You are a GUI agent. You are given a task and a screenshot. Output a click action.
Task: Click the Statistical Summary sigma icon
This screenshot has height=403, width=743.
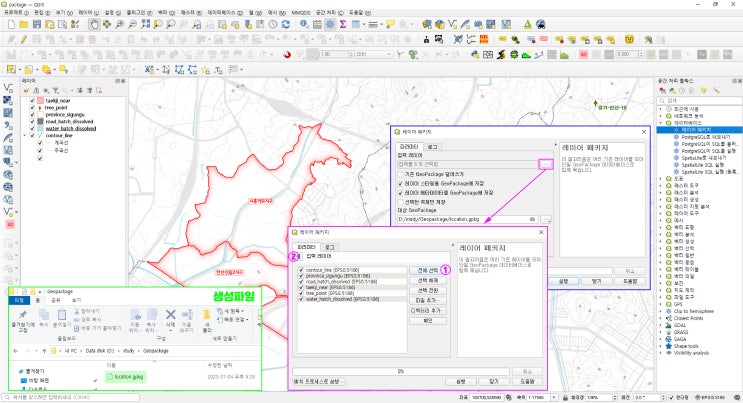tap(343, 24)
